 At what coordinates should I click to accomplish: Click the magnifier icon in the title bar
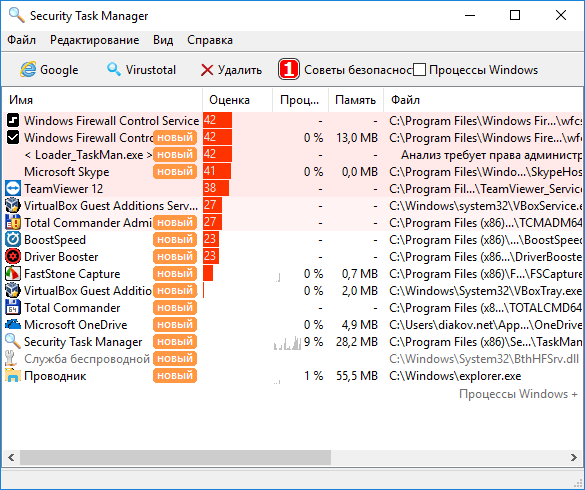pyautogui.click(x=16, y=15)
